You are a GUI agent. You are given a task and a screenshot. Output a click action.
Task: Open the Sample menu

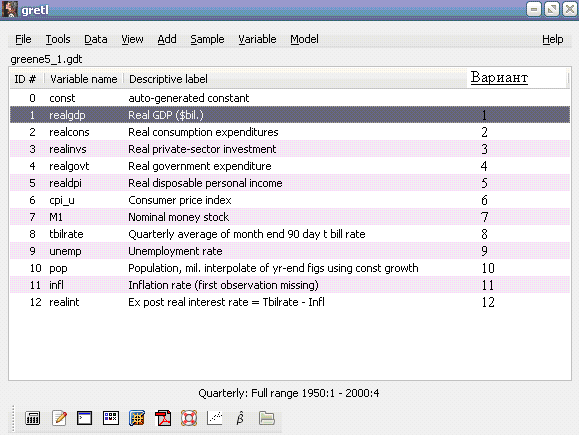pos(207,39)
